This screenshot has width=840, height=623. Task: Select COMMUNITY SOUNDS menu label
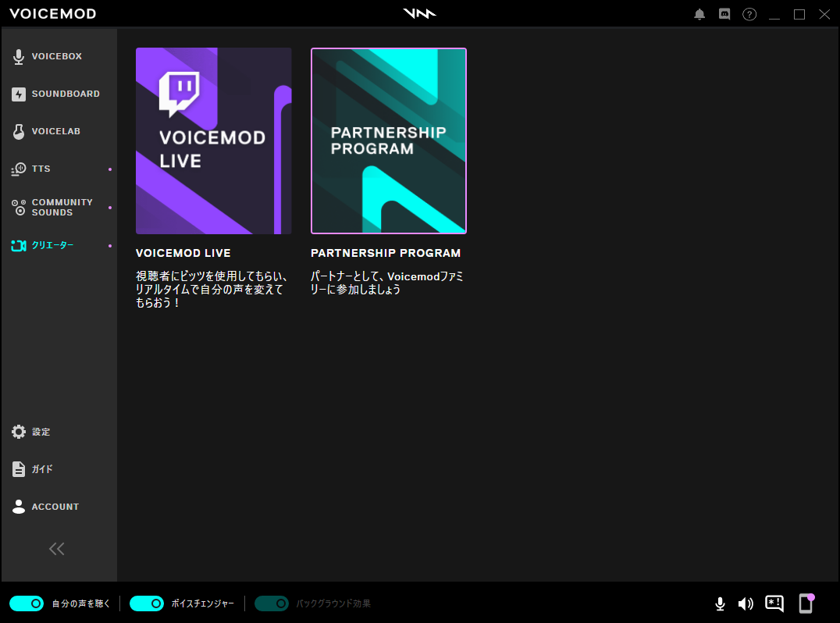coord(62,208)
